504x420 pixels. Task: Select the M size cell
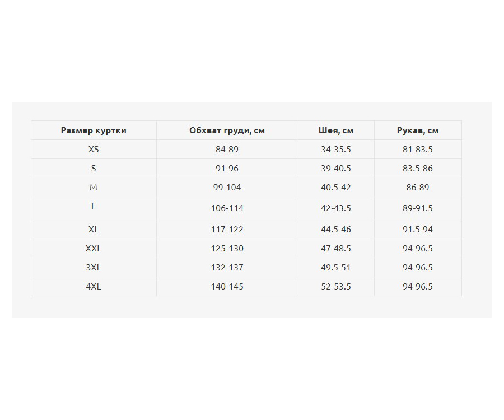(94, 188)
